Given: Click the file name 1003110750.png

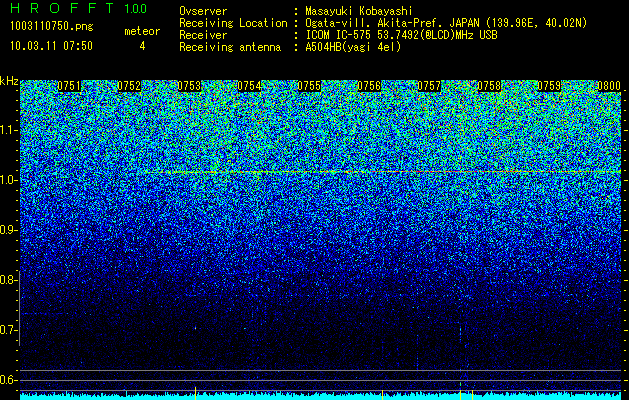Looking at the screenshot, I should tap(52, 27).
